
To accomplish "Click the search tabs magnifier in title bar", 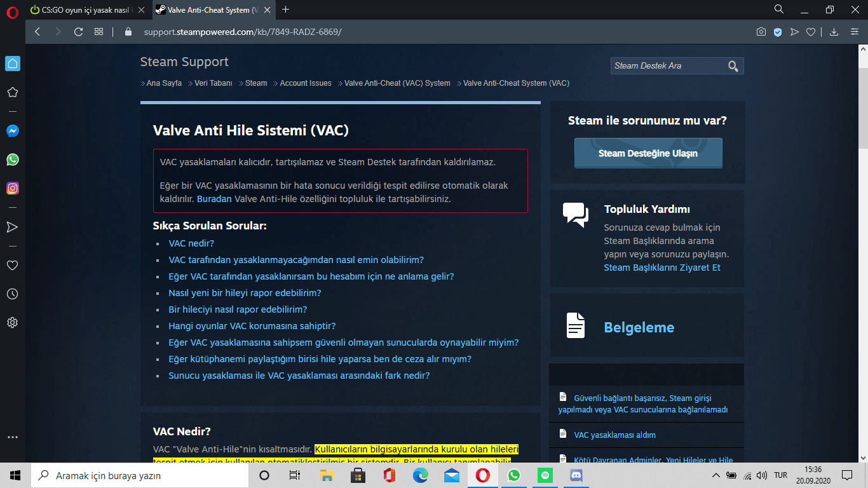I will (x=779, y=10).
